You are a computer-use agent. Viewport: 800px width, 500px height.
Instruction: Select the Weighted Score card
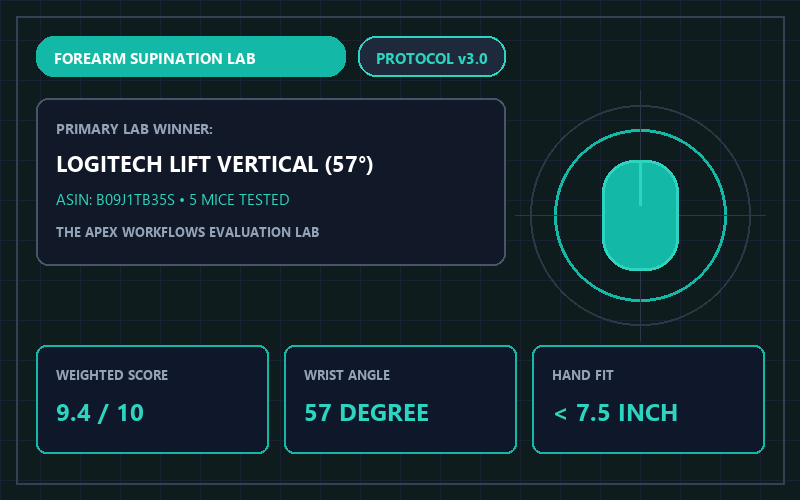153,399
